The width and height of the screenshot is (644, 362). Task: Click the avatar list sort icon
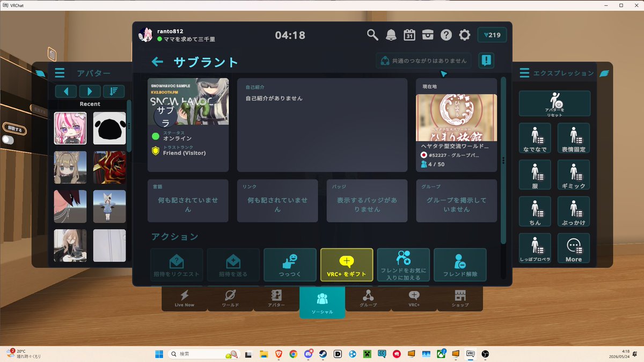tap(114, 91)
